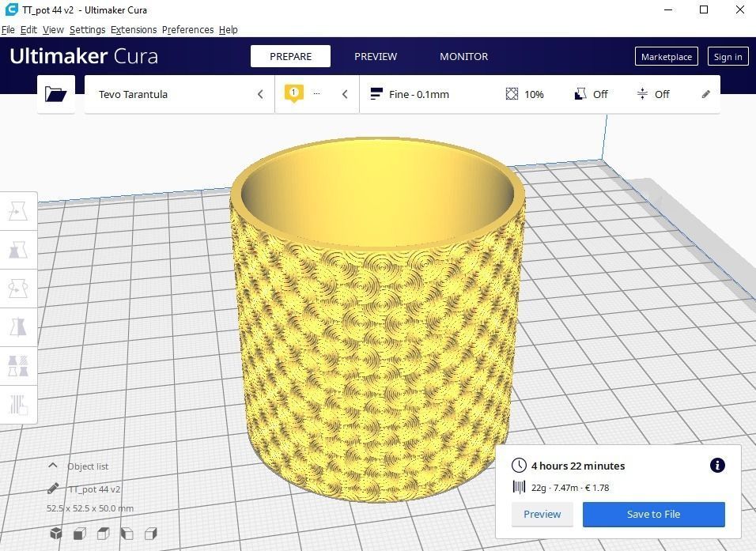Image resolution: width=756 pixels, height=551 pixels.
Task: Click the material spool usage icon
Action: 519,487
